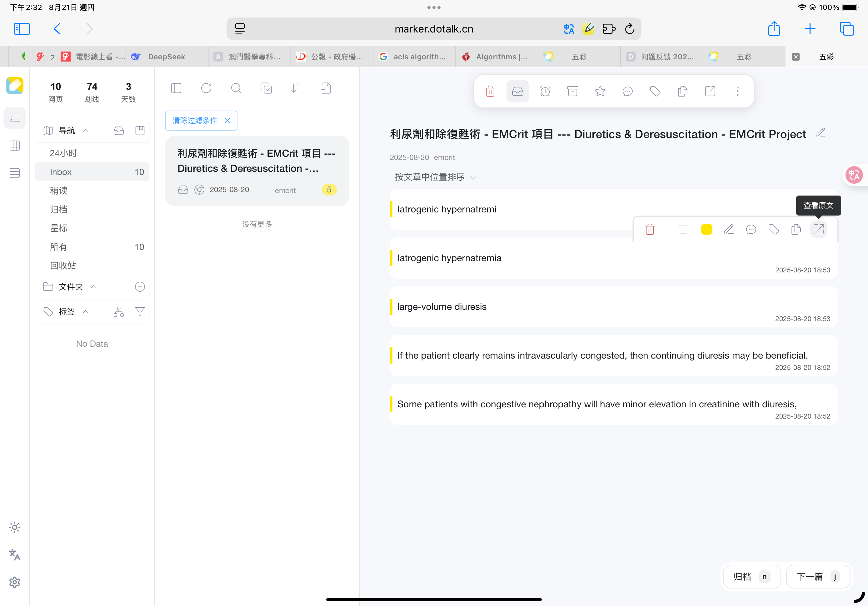Click the Marker app logo
Viewport: 868px width, 606px height.
[15, 86]
